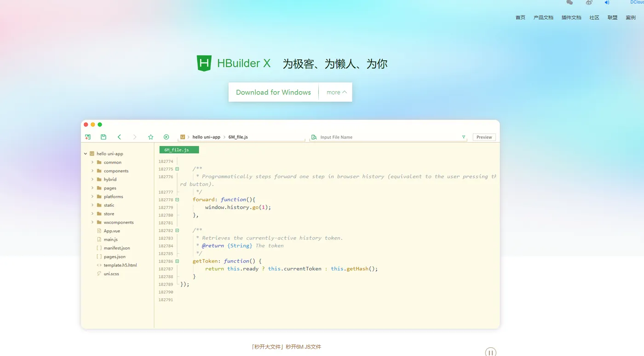Screen dimensions: 644x356
Task: Click the uni.scss file icon
Action: (x=99, y=274)
